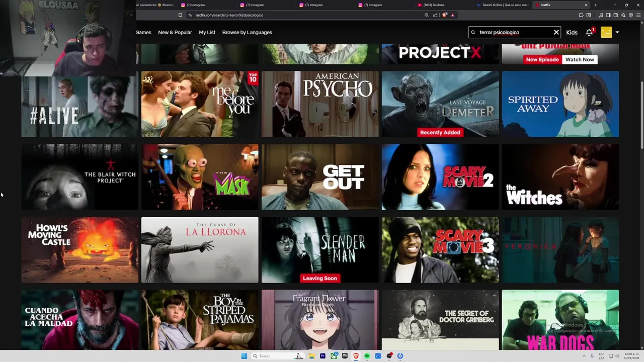Open Scary Movie 2 thumbnail
The width and height of the screenshot is (644, 362).
(440, 177)
